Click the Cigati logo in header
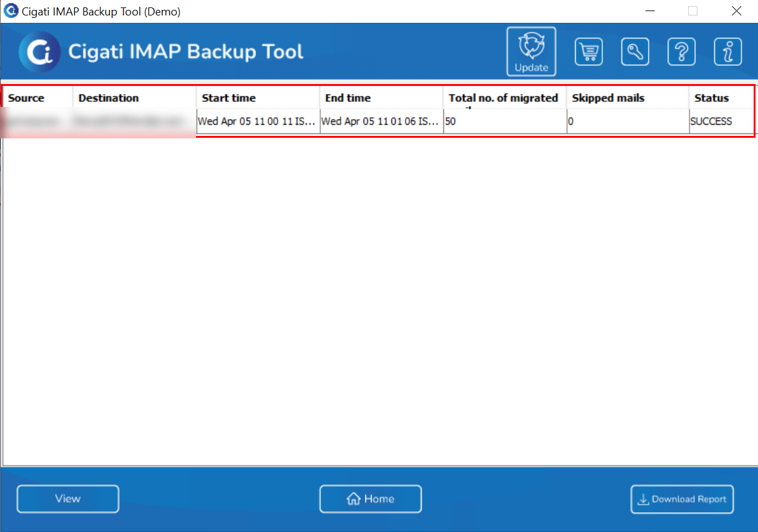 (40, 52)
